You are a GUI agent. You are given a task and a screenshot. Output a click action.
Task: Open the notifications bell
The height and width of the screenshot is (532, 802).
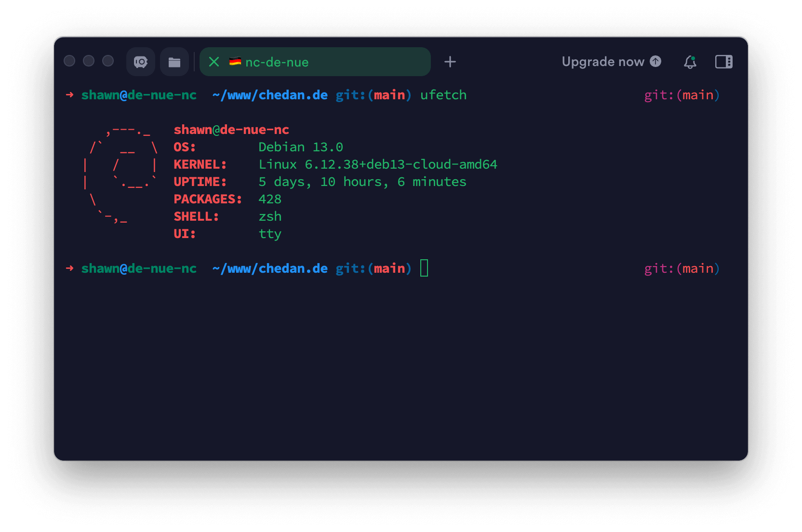(x=690, y=62)
